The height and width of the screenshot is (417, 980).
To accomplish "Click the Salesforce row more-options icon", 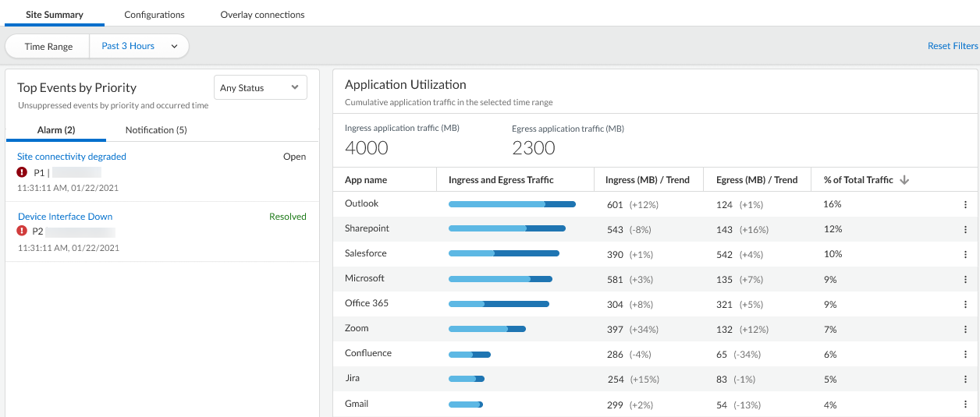I will [x=965, y=254].
